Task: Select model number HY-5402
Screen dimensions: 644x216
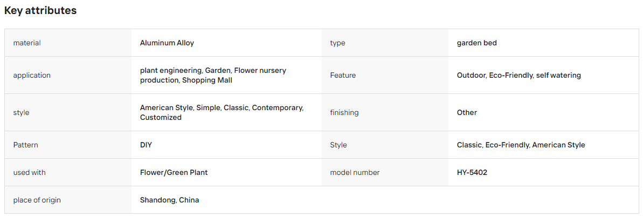Action: (x=472, y=172)
